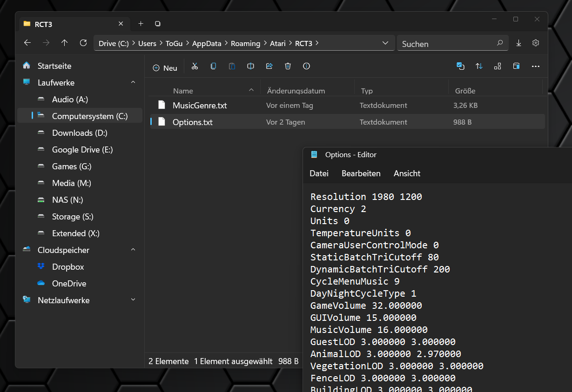Open the Sort options icon
572x392 pixels.
pos(479,66)
